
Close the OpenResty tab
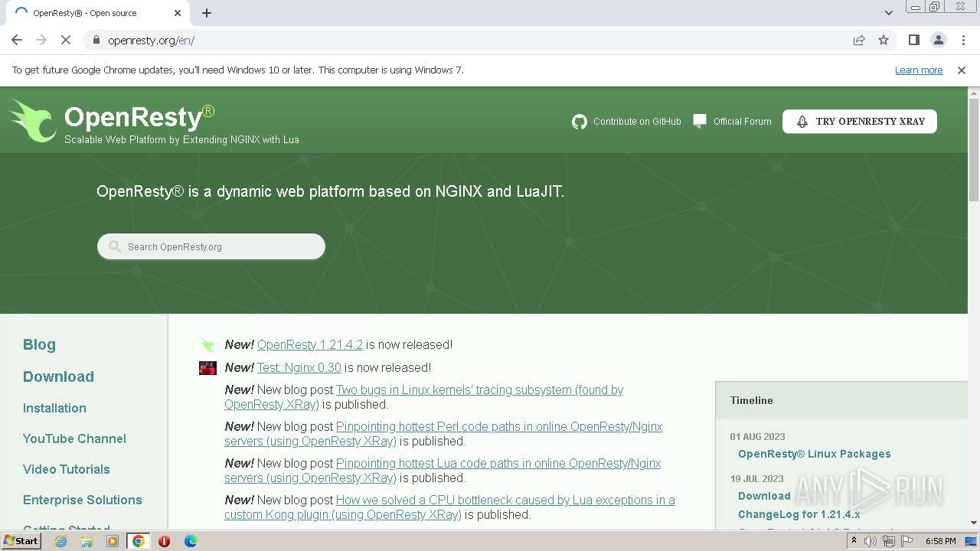point(178,13)
